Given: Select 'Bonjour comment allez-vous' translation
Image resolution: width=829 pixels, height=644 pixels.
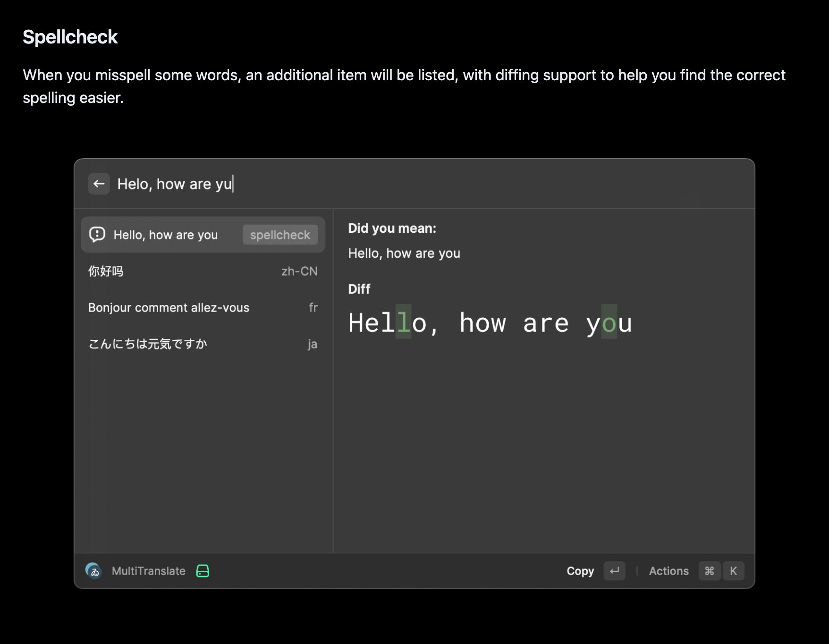Looking at the screenshot, I should click(203, 307).
